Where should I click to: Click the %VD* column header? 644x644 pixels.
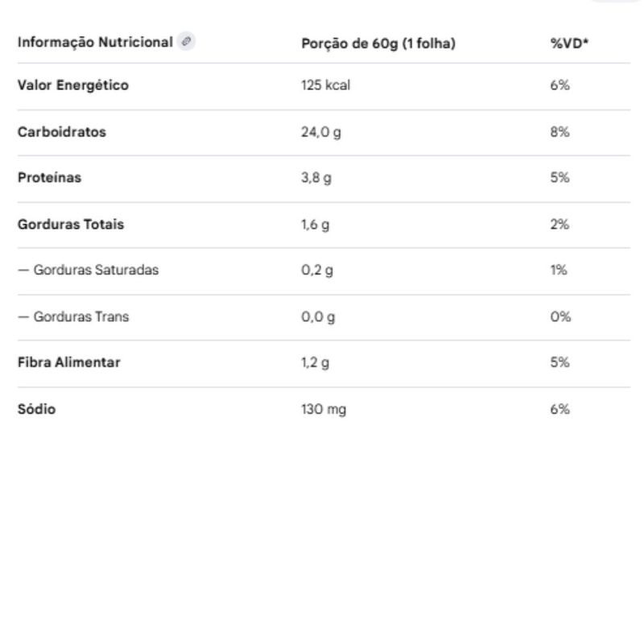point(569,43)
